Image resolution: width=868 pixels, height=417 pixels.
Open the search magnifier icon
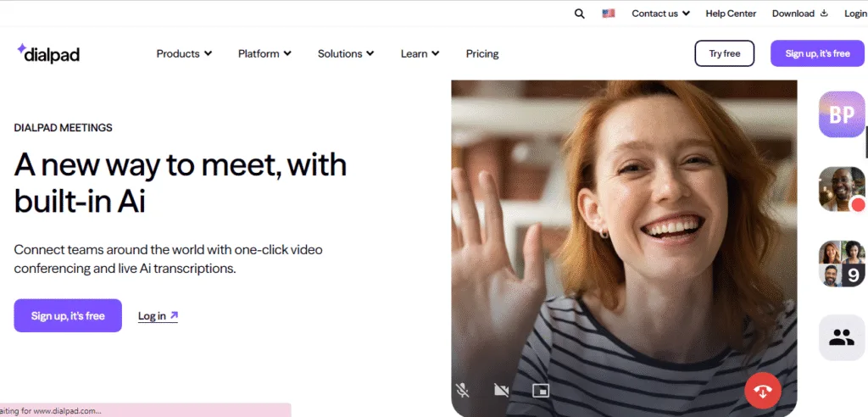tap(579, 14)
